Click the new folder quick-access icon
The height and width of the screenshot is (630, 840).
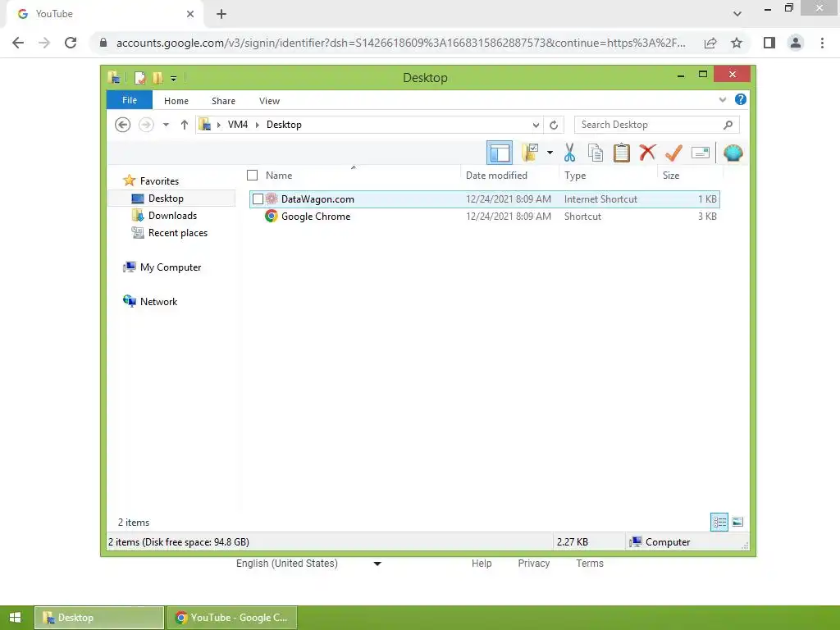click(157, 78)
